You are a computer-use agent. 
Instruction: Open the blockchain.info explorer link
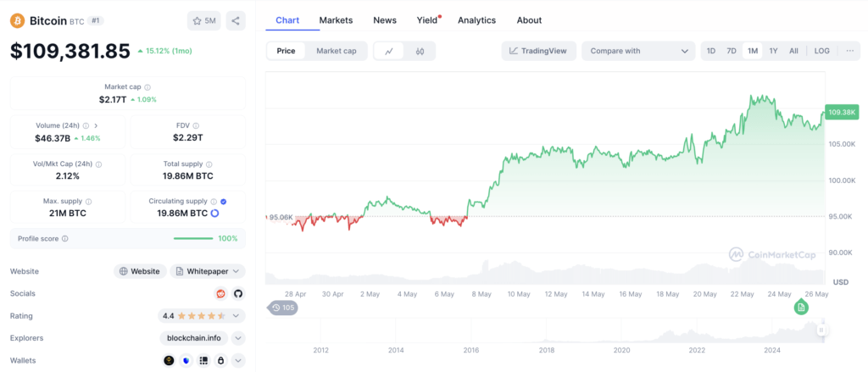pos(194,337)
